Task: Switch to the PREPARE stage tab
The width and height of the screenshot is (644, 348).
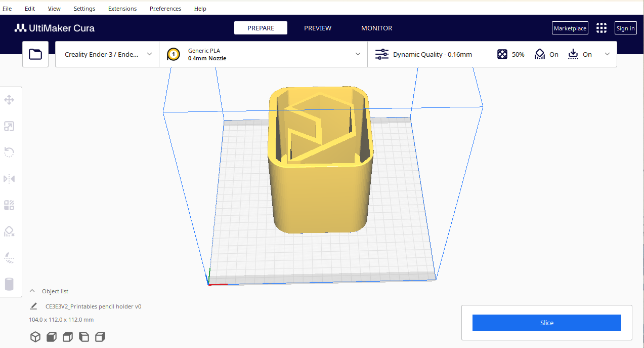Action: coord(261,28)
